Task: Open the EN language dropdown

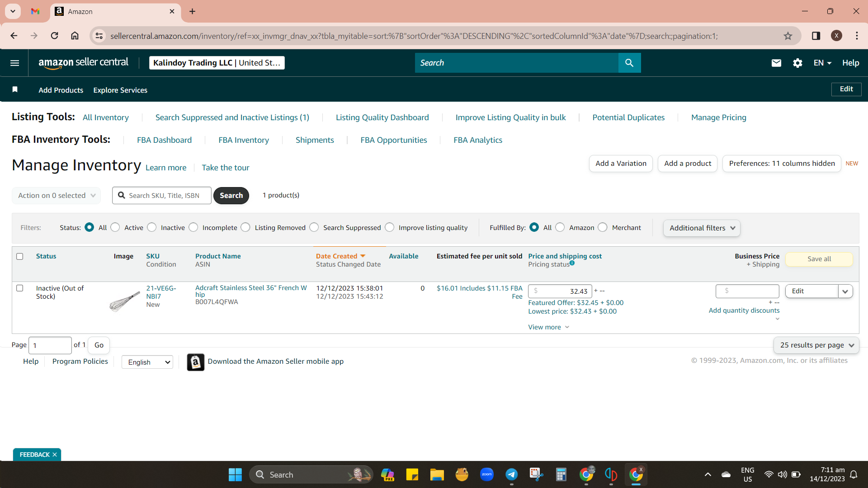Action: (x=822, y=63)
